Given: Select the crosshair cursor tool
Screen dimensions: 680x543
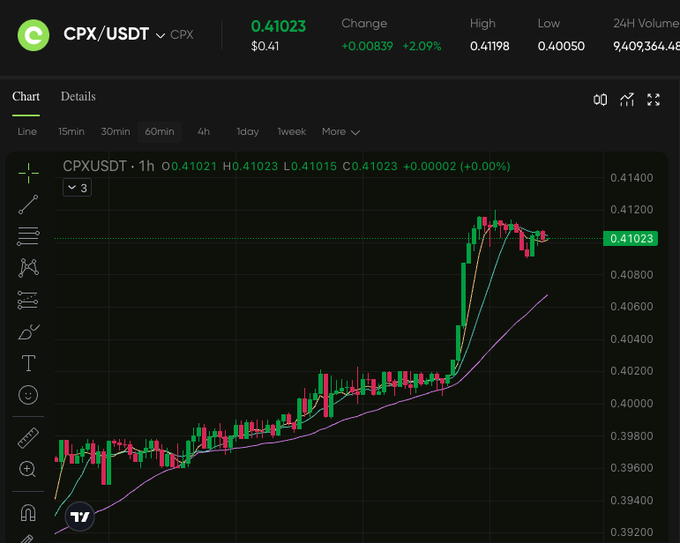Looking at the screenshot, I should click(29, 173).
